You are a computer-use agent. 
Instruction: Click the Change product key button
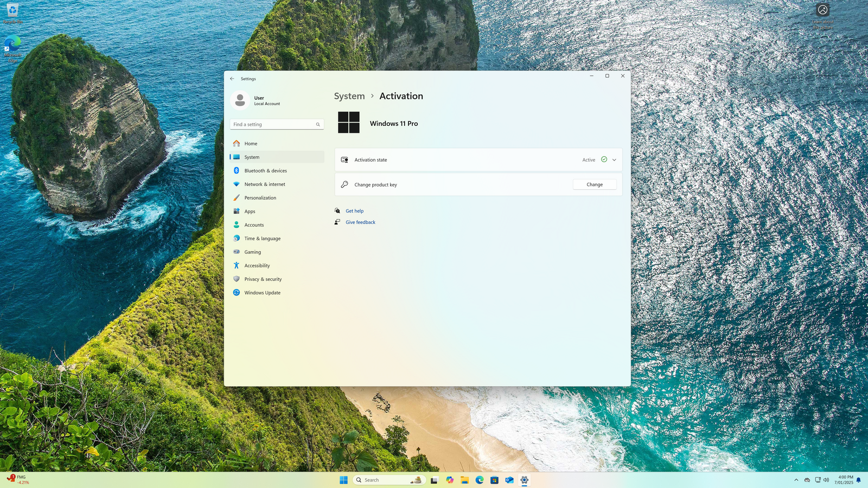[x=595, y=185]
